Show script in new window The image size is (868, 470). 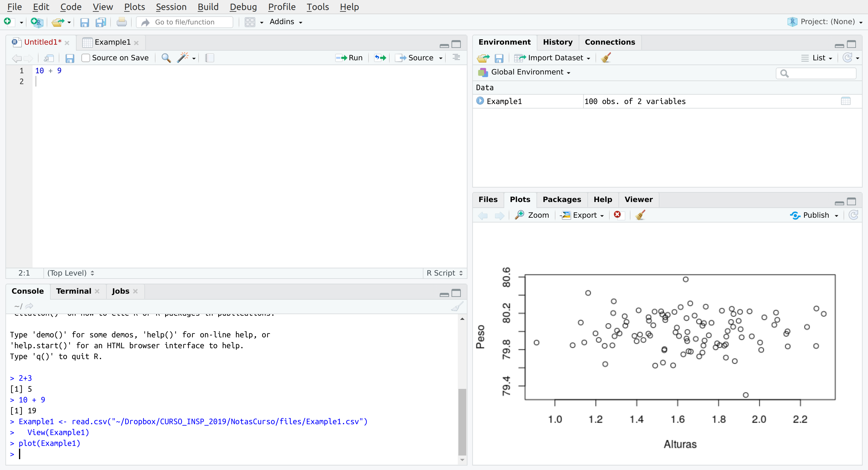(x=49, y=58)
